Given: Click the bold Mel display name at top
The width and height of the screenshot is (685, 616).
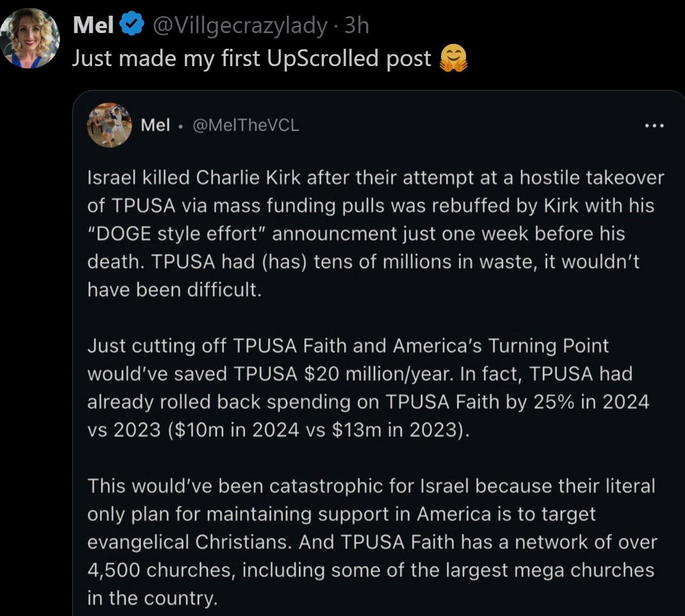Looking at the screenshot, I should [93, 25].
